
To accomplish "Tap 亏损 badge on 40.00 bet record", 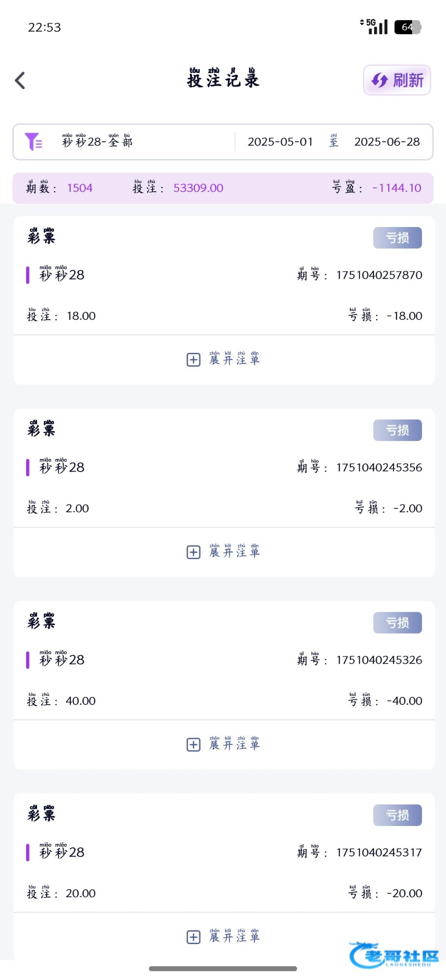I will tap(397, 622).
